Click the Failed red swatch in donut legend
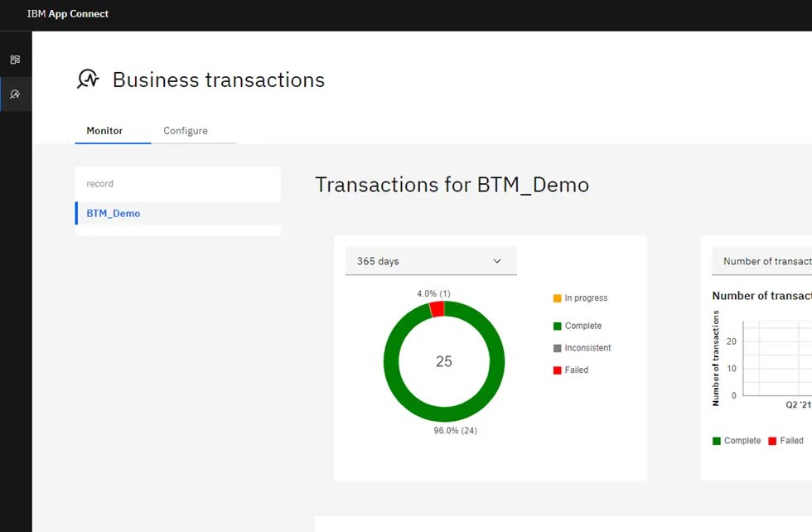 click(557, 370)
